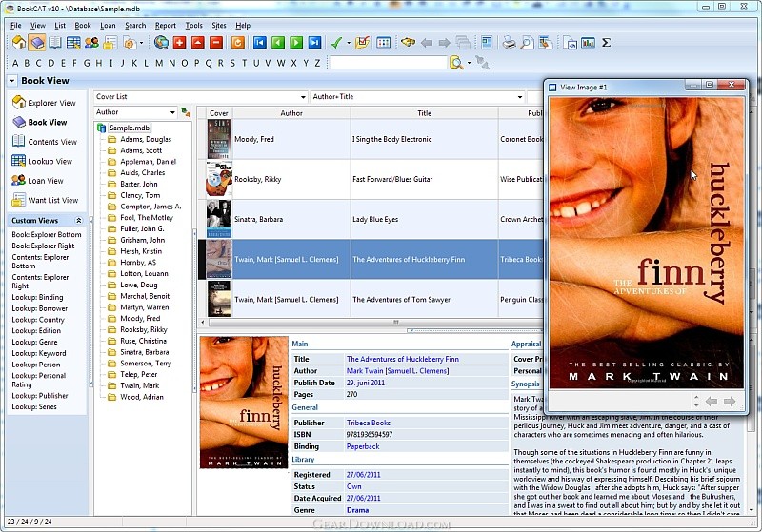The height and width of the screenshot is (532, 762).
Task: Open the Sites menu
Action: [219, 26]
